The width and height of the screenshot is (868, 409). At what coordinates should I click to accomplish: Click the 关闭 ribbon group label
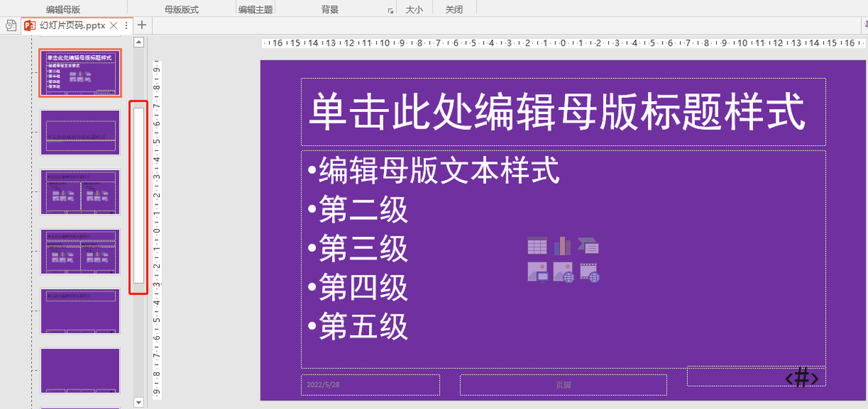click(454, 10)
